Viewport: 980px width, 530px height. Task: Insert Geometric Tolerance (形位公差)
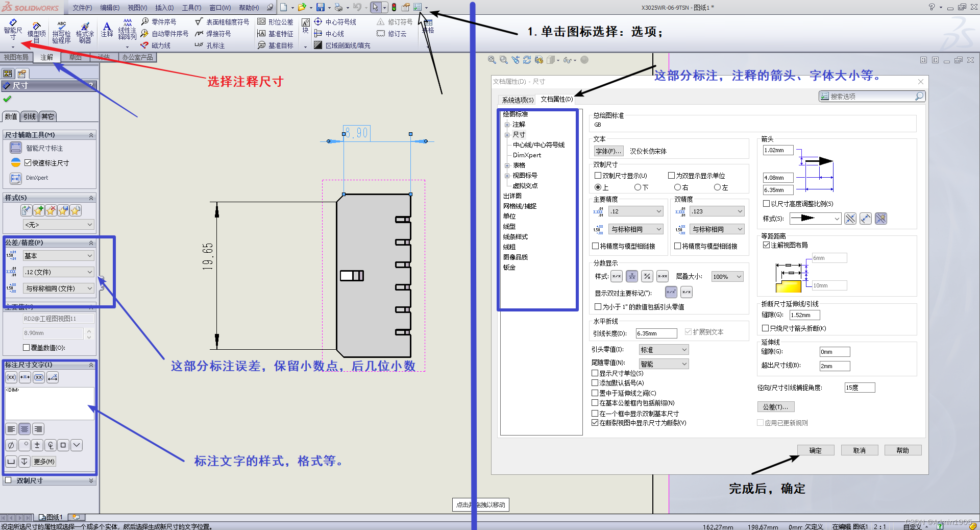pos(275,22)
